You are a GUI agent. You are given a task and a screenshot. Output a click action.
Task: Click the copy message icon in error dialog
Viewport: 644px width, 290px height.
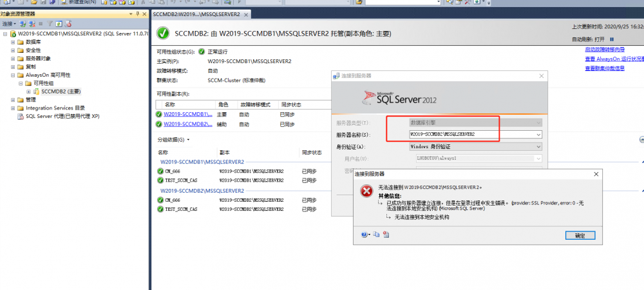click(376, 235)
